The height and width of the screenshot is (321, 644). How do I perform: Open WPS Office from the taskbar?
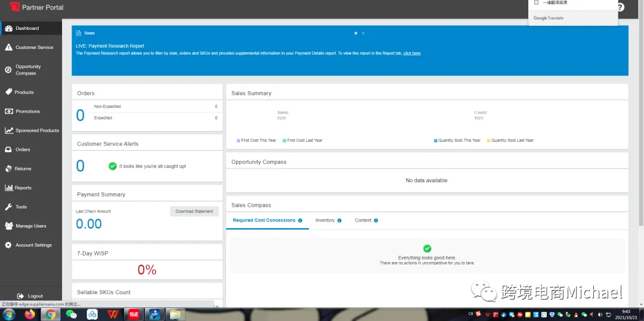(x=113, y=314)
